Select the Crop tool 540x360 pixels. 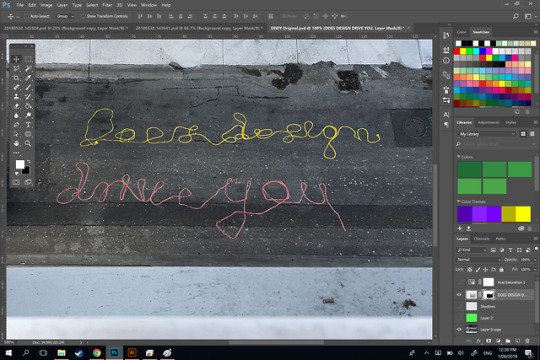click(x=16, y=78)
